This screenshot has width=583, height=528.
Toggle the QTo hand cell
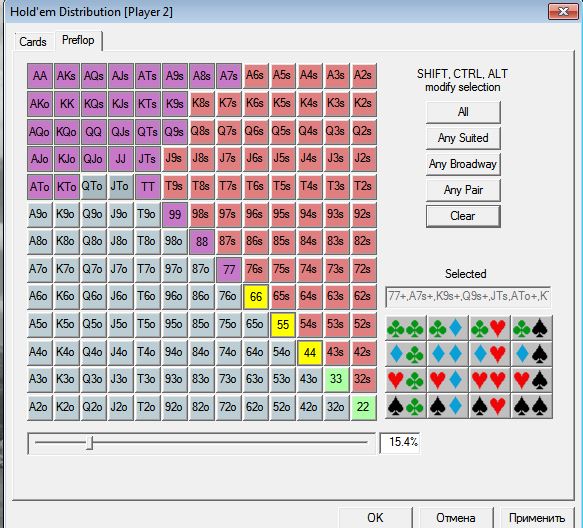click(94, 186)
